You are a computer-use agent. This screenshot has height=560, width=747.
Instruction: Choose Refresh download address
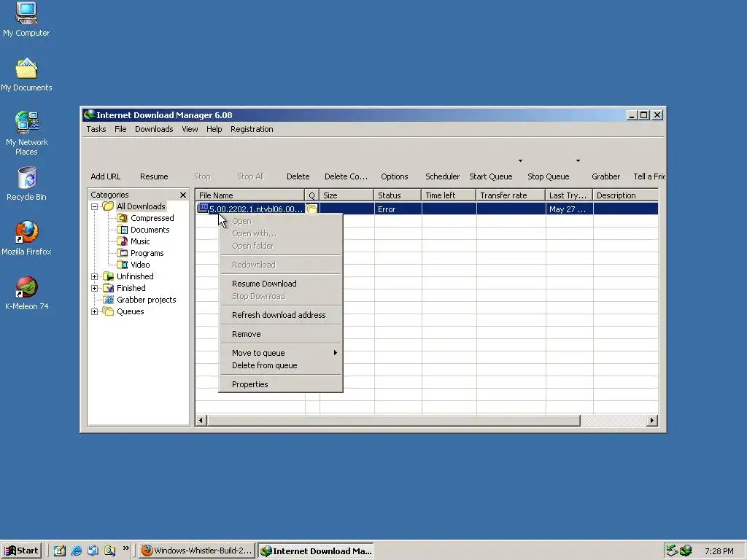[281, 315]
